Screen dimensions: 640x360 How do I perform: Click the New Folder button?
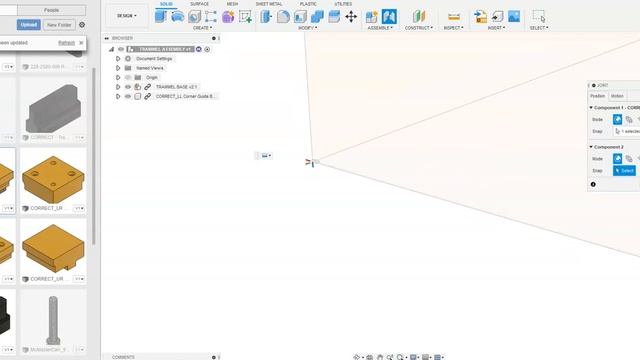point(59,25)
